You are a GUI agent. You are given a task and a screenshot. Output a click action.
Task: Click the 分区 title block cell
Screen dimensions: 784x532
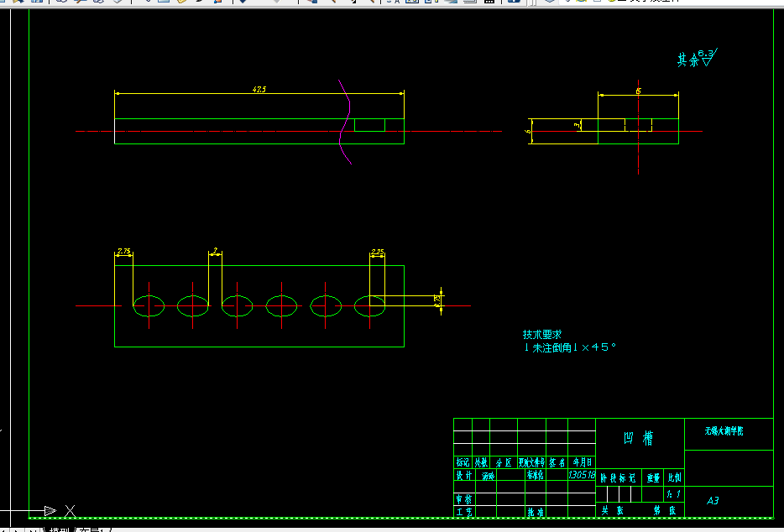[x=504, y=462]
